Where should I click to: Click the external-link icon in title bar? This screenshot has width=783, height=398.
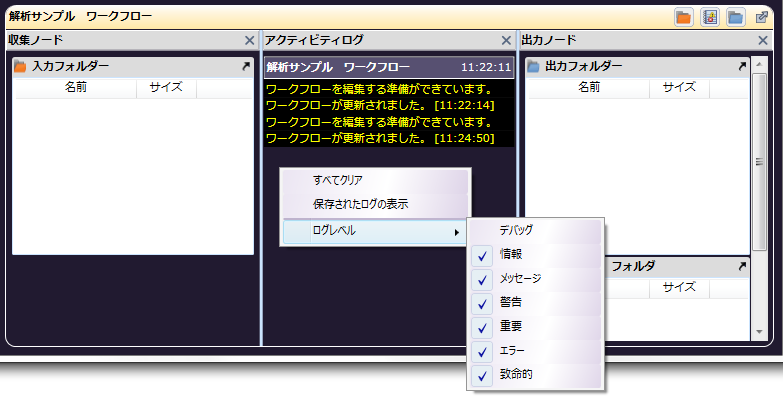coord(762,17)
